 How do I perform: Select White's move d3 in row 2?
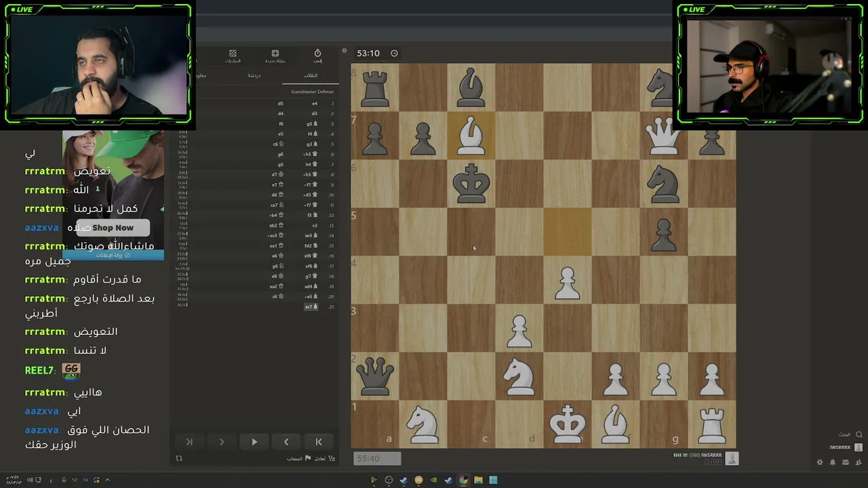click(315, 114)
